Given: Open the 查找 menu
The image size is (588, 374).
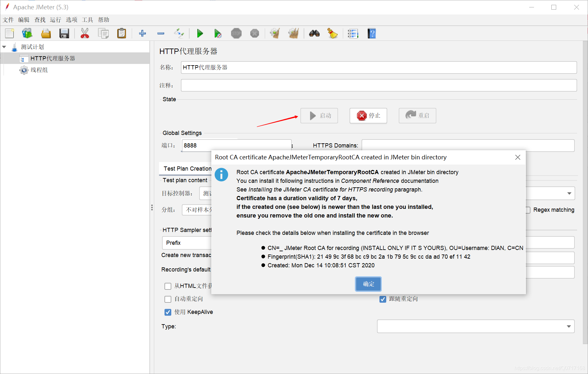Looking at the screenshot, I should (40, 20).
